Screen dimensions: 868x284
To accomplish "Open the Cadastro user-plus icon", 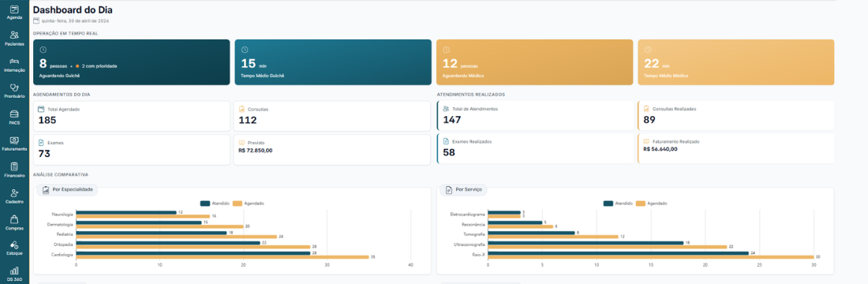I will [x=14, y=192].
